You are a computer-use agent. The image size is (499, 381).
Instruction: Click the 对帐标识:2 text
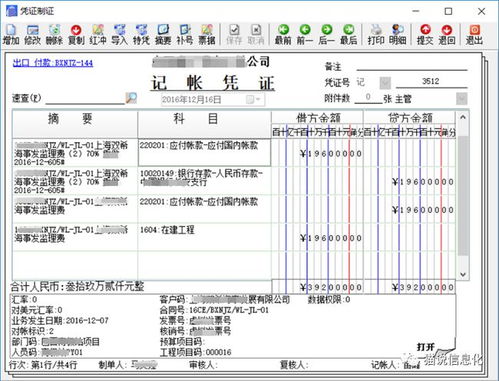[x=33, y=331]
